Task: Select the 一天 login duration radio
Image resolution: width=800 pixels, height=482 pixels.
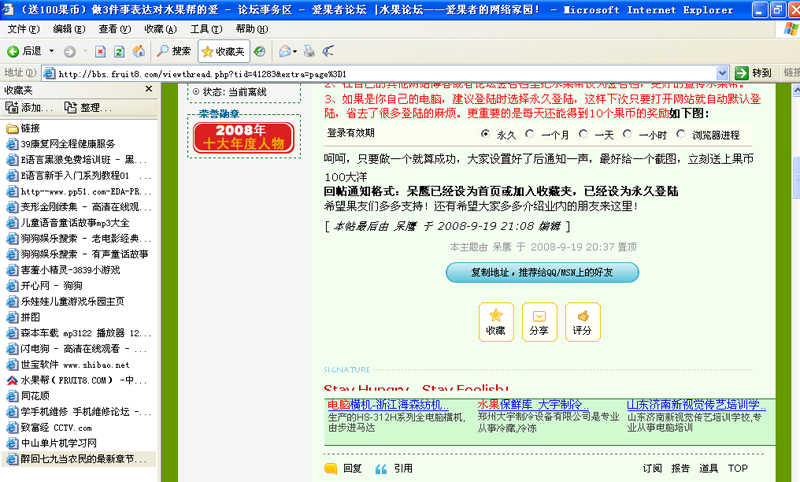Action: 583,134
